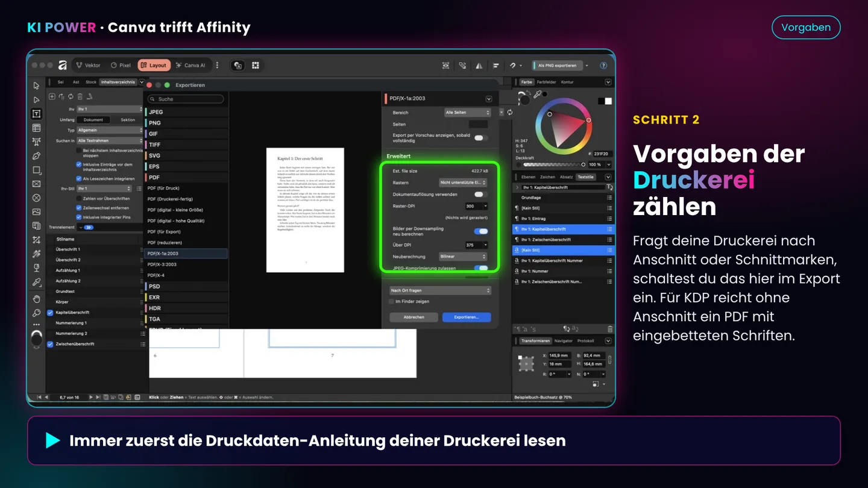
Task: Open help via the question mark icon
Action: click(603, 65)
